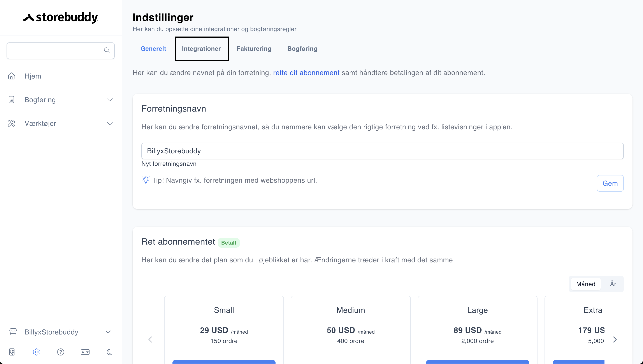The height and width of the screenshot is (364, 643).
Task: Switch to the Fakturering tab
Action: [254, 49]
